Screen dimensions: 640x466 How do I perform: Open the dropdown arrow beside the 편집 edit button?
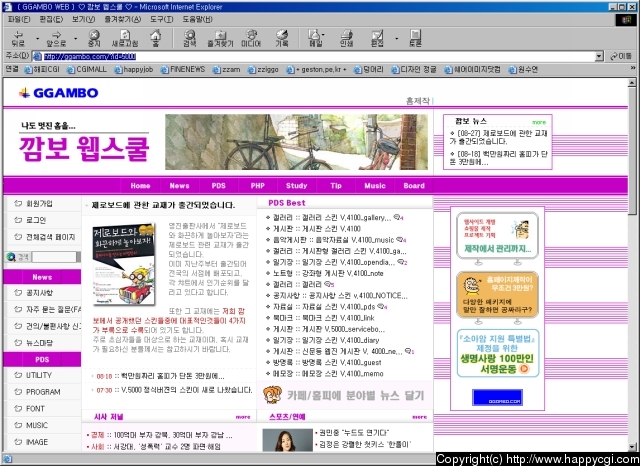click(396, 39)
